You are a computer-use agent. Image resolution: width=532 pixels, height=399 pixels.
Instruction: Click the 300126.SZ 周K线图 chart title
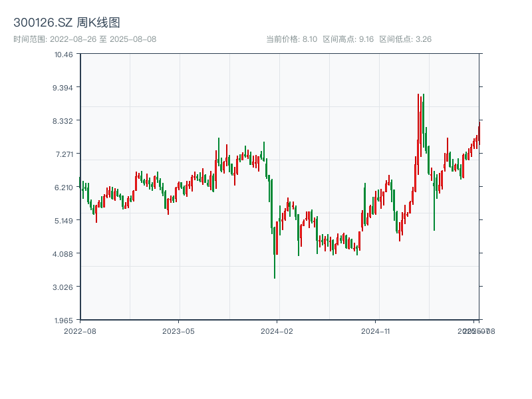[66, 23]
